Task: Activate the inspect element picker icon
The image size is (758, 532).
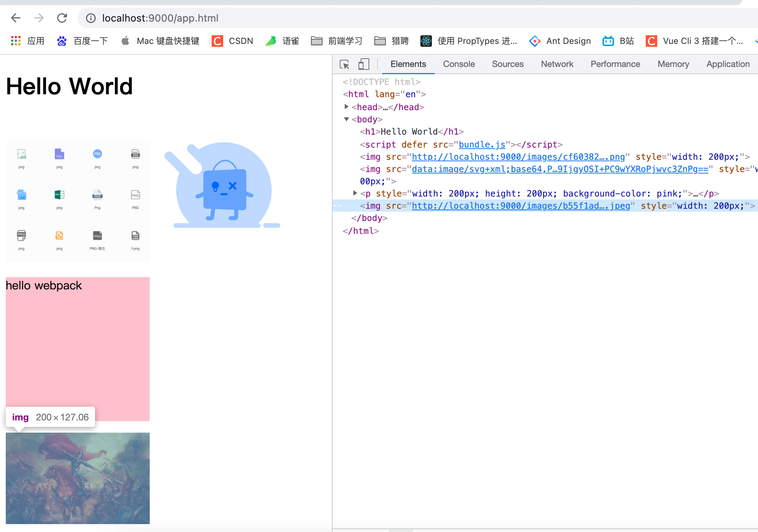Action: pos(344,64)
